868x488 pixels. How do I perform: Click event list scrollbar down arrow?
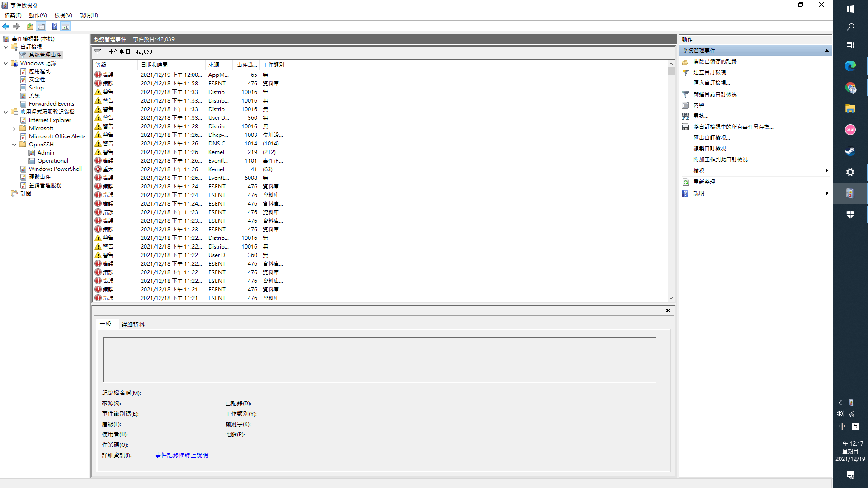tap(671, 298)
